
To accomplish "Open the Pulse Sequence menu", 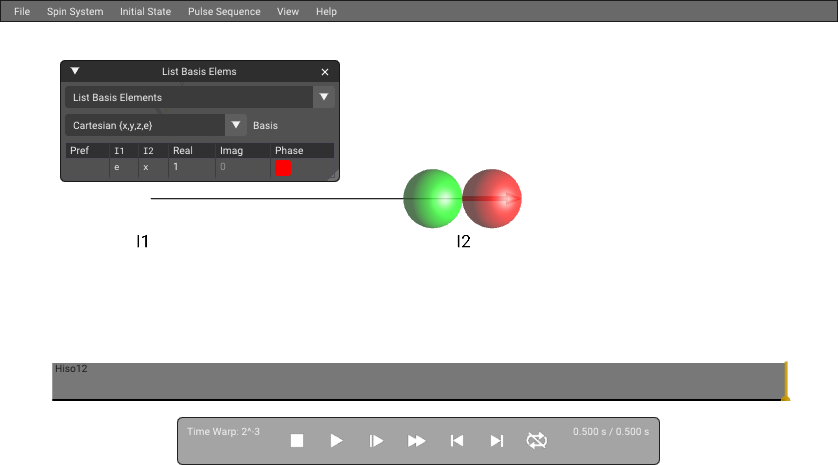I will (224, 11).
